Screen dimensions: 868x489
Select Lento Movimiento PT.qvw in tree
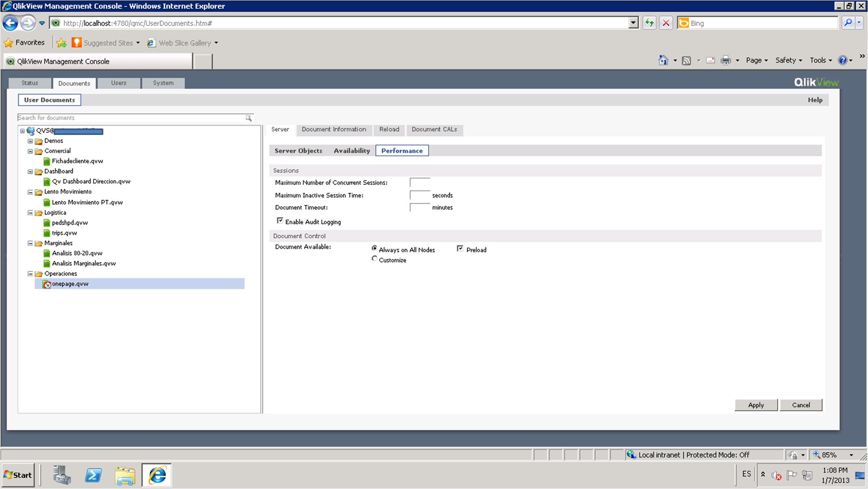(x=87, y=202)
